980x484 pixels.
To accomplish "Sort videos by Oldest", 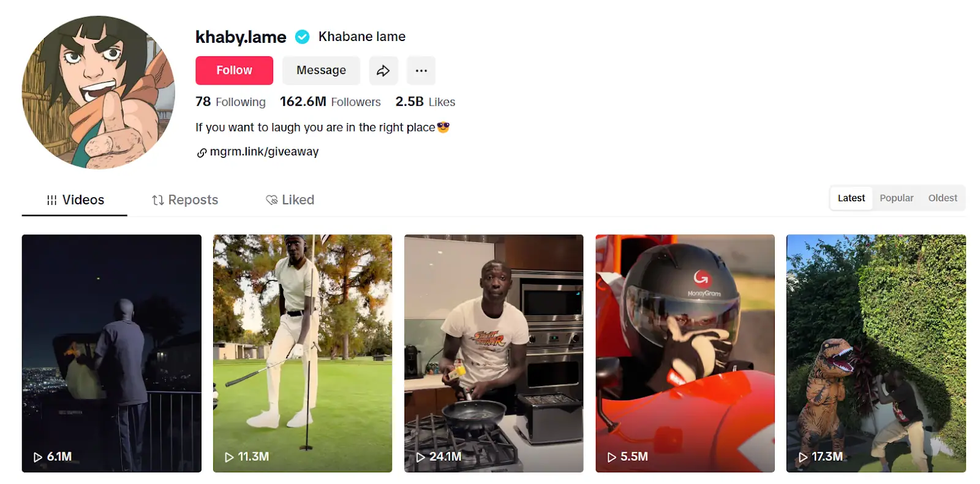I will (x=943, y=198).
